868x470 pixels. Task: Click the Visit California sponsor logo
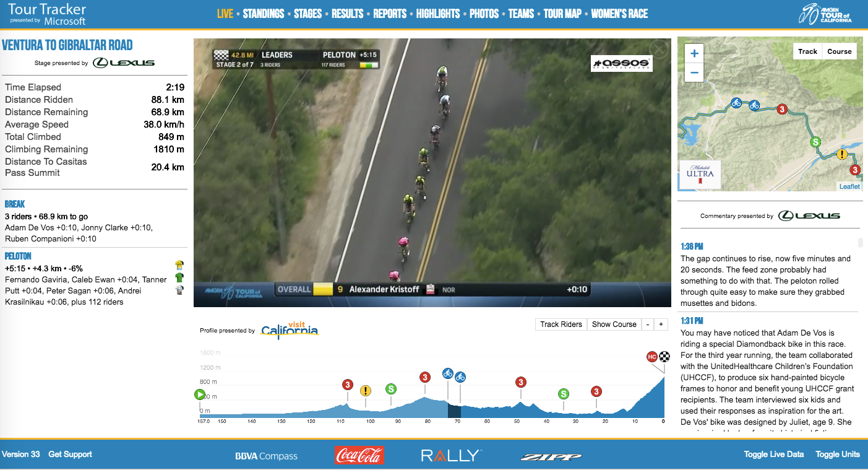click(290, 331)
